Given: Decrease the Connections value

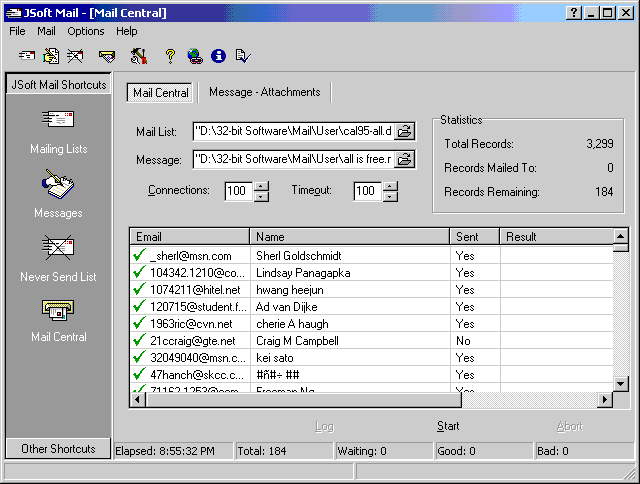Looking at the screenshot, I should point(261,196).
